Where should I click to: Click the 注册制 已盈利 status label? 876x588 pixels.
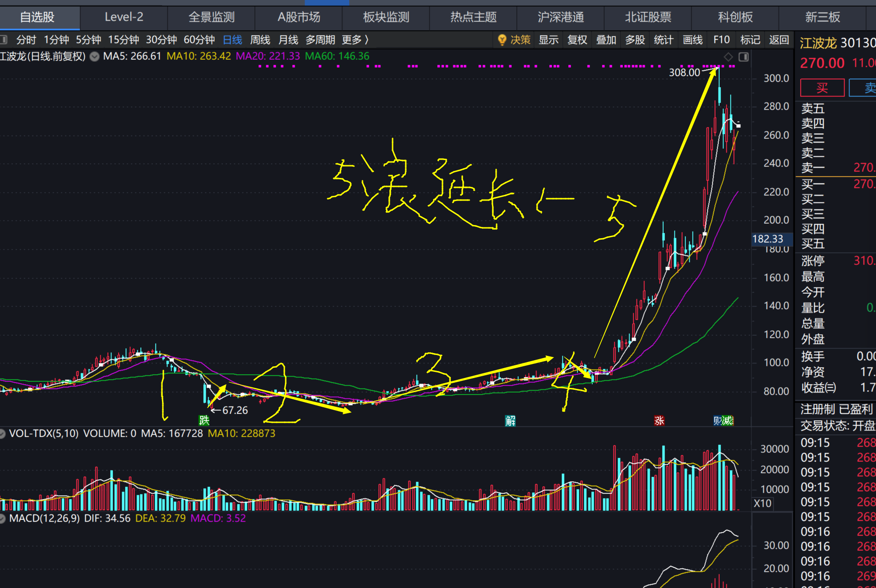pyautogui.click(x=837, y=410)
